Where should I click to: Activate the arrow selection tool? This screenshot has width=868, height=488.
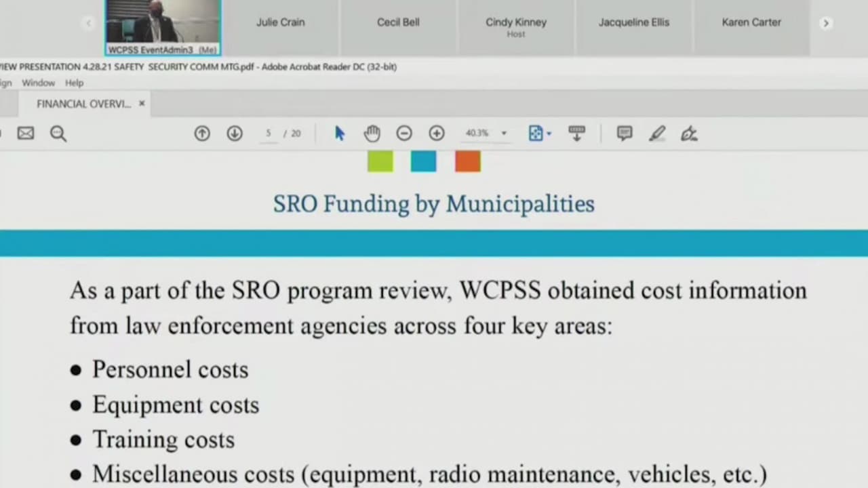[x=340, y=134]
